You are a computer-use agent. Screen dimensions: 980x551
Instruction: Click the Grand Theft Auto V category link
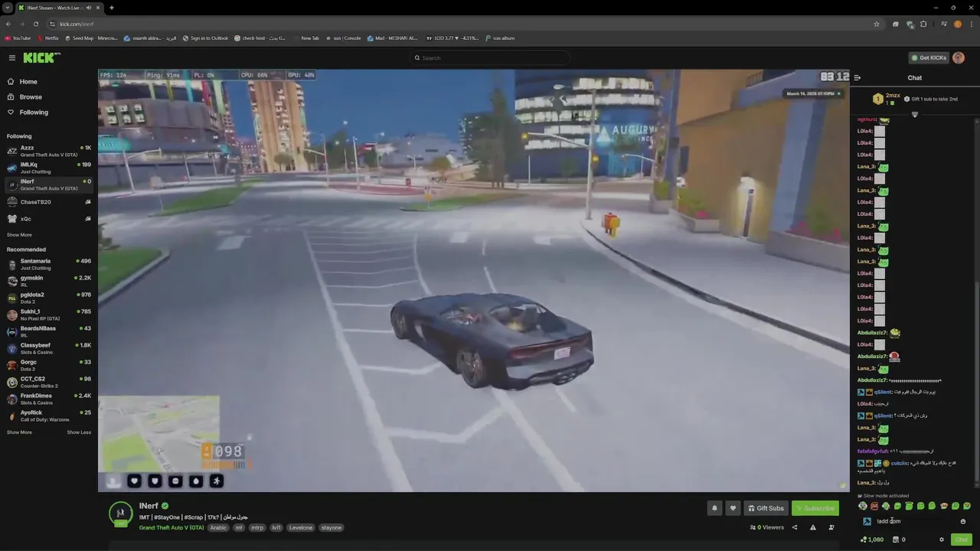tap(171, 527)
